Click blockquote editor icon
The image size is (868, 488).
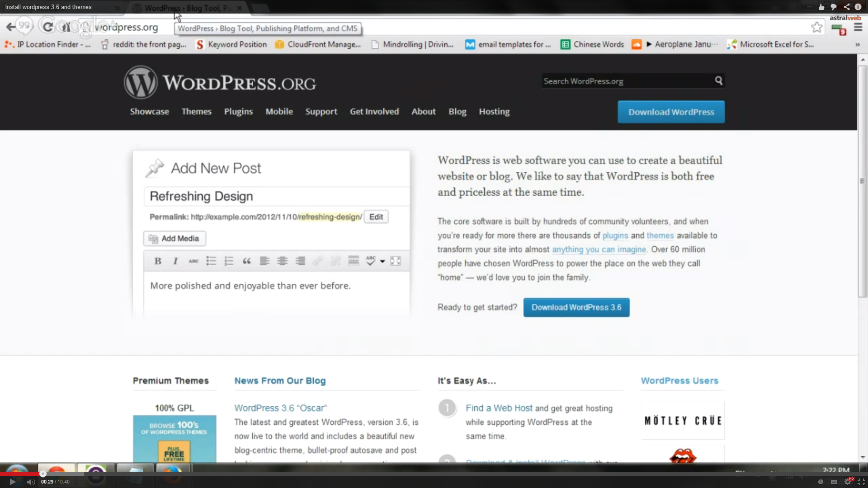(246, 261)
